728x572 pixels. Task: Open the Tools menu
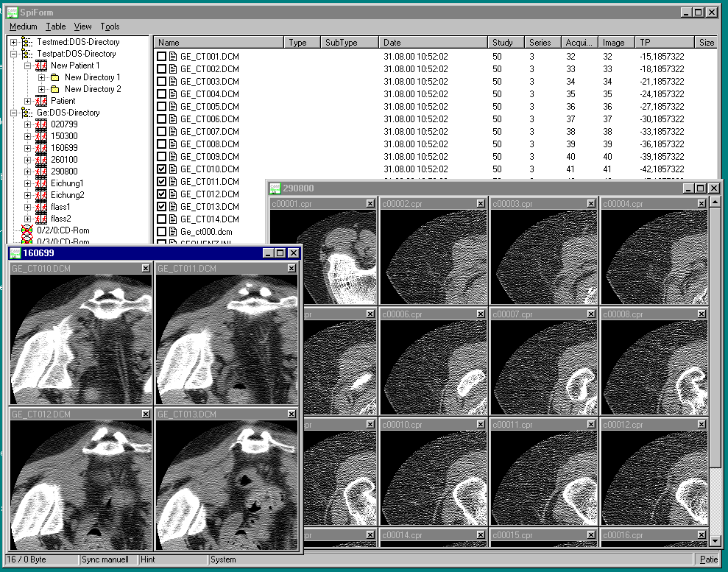(110, 27)
